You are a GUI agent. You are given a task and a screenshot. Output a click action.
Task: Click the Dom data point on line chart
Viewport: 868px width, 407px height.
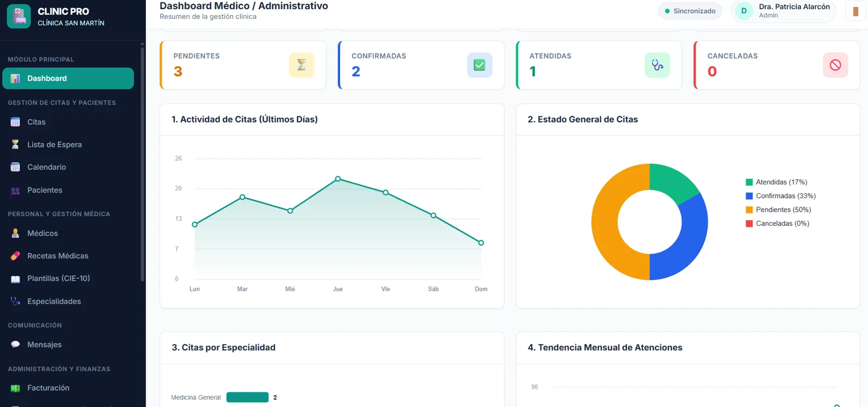[481, 243]
